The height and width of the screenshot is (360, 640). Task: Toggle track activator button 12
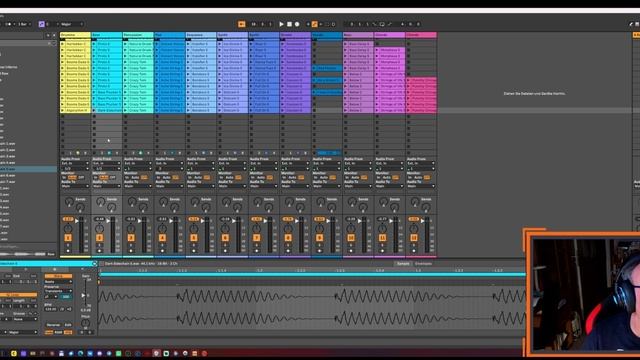pos(413,238)
